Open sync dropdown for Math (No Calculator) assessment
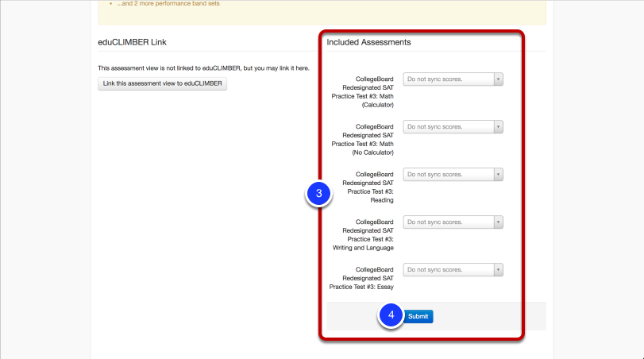The height and width of the screenshot is (359, 644). [x=453, y=127]
